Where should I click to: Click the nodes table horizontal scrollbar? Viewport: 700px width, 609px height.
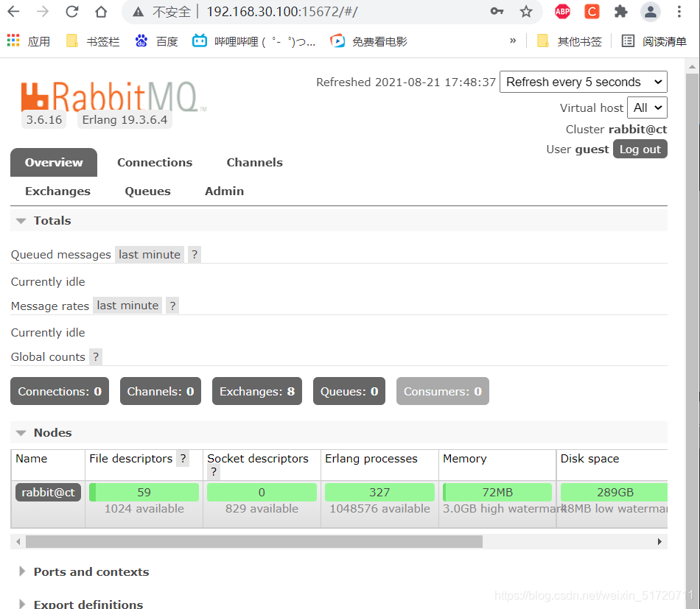254,542
